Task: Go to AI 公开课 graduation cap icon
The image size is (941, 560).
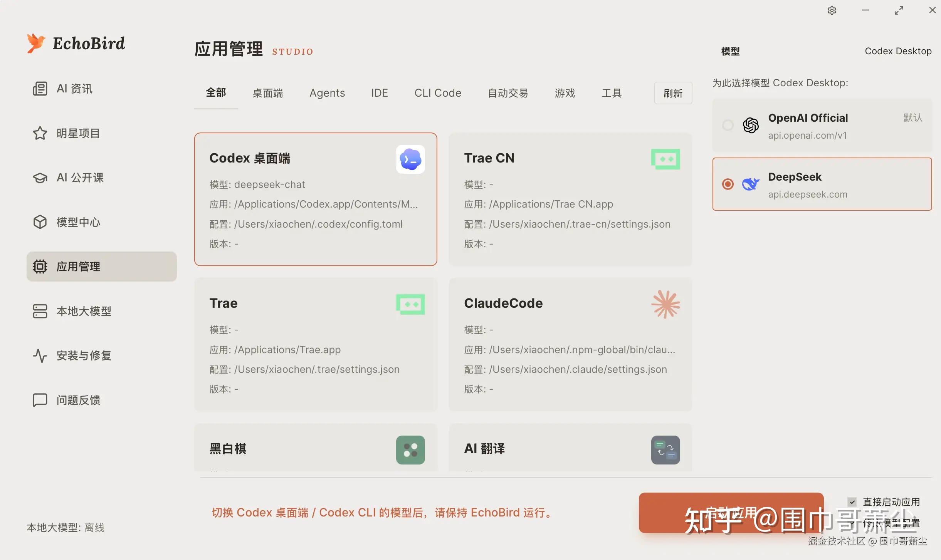Action: tap(40, 178)
